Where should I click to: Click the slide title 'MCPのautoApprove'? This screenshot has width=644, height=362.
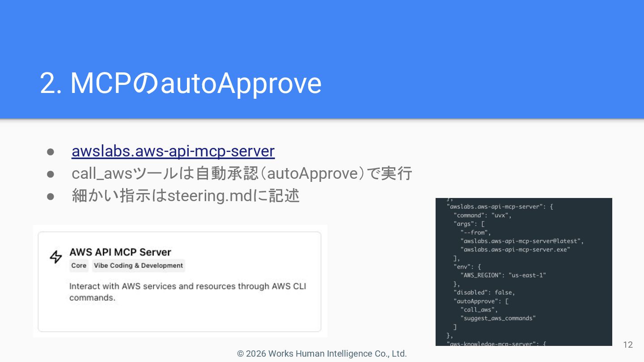[x=181, y=83]
